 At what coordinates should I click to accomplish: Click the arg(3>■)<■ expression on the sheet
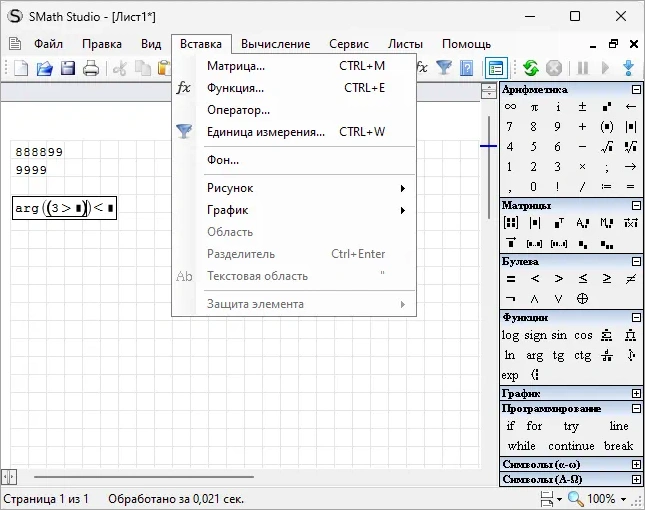pos(64,208)
